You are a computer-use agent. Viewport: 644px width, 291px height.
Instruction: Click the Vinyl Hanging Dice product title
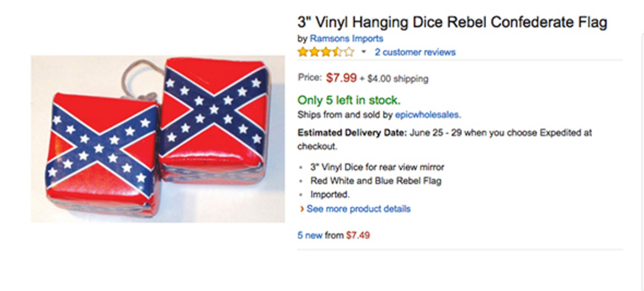point(452,23)
